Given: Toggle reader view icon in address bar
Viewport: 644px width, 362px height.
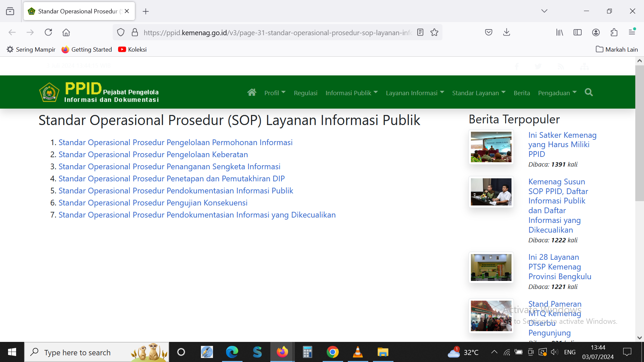Looking at the screenshot, I should tap(420, 33).
